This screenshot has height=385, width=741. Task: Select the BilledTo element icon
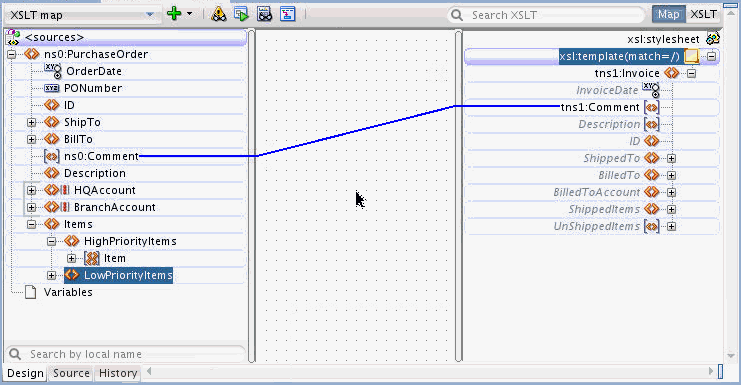coord(652,175)
